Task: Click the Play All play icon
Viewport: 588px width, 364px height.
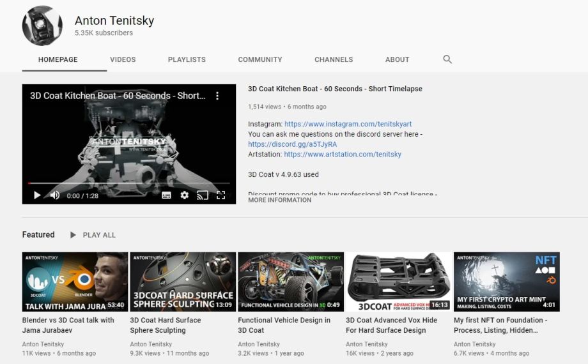Action: pos(73,235)
